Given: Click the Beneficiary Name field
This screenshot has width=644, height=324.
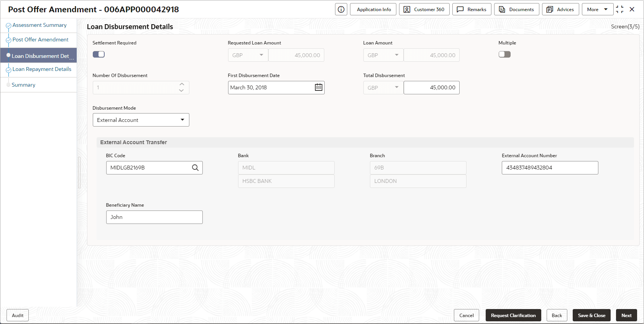Looking at the screenshot, I should (x=154, y=217).
